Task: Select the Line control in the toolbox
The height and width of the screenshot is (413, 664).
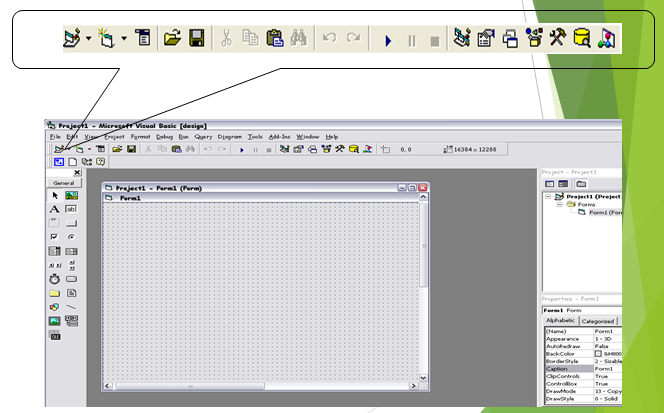Action: pyautogui.click(x=72, y=307)
